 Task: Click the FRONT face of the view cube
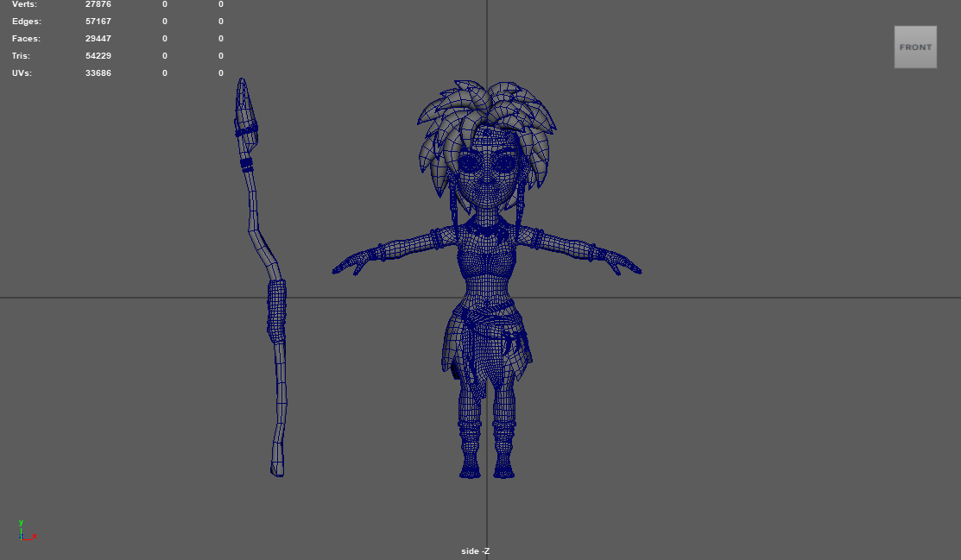[915, 47]
